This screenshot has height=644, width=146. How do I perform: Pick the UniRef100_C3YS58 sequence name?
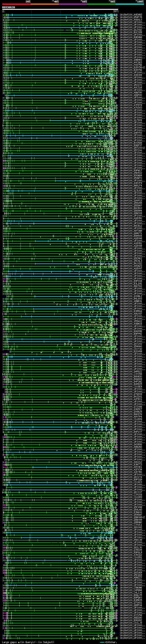[x=131, y=374]
